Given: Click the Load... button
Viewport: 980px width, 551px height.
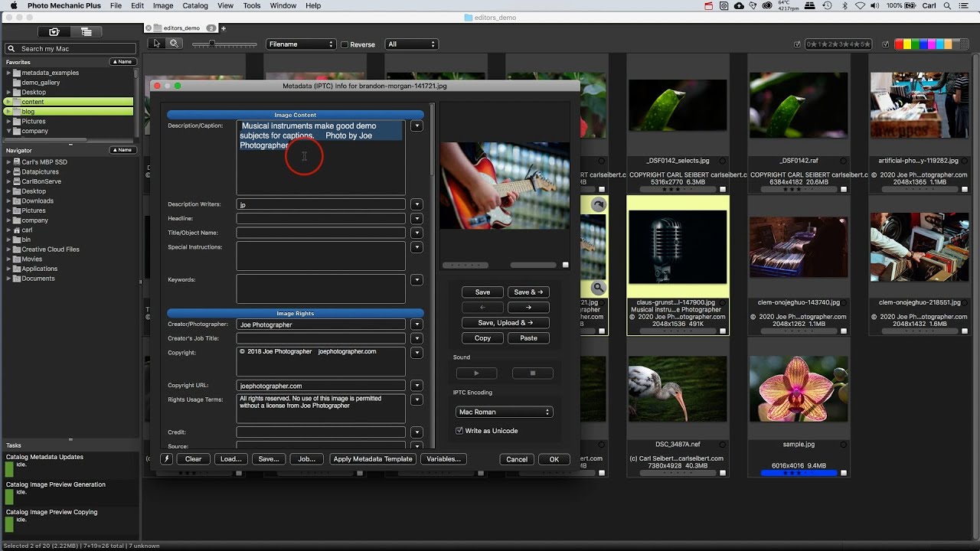Looking at the screenshot, I should point(230,459).
